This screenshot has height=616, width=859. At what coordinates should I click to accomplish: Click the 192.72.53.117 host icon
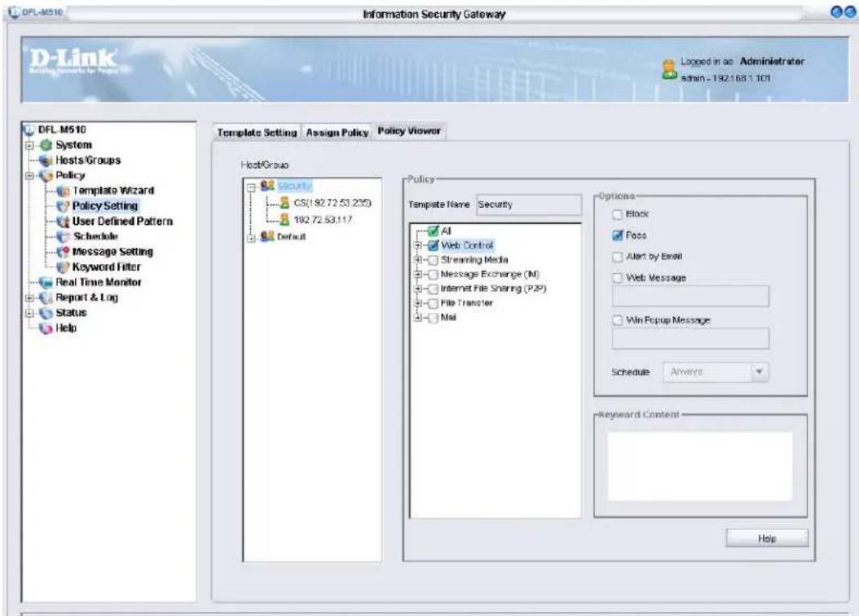(x=285, y=219)
